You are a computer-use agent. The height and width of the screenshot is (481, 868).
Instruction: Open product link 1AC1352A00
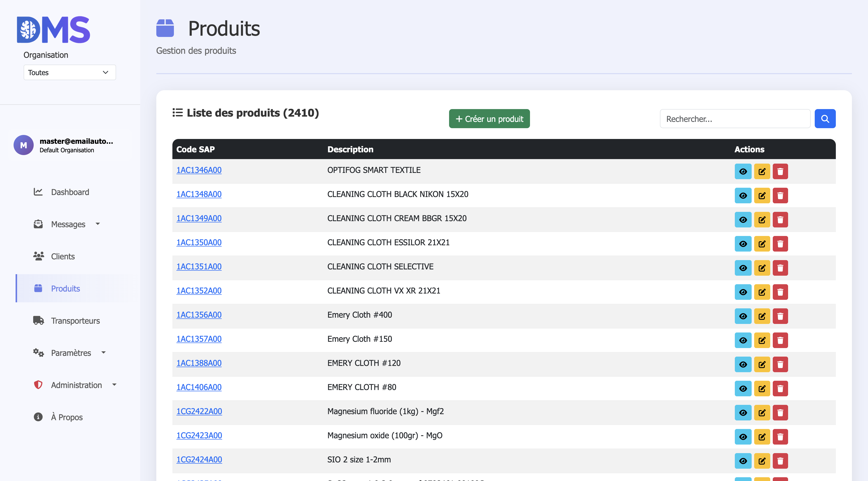click(199, 291)
